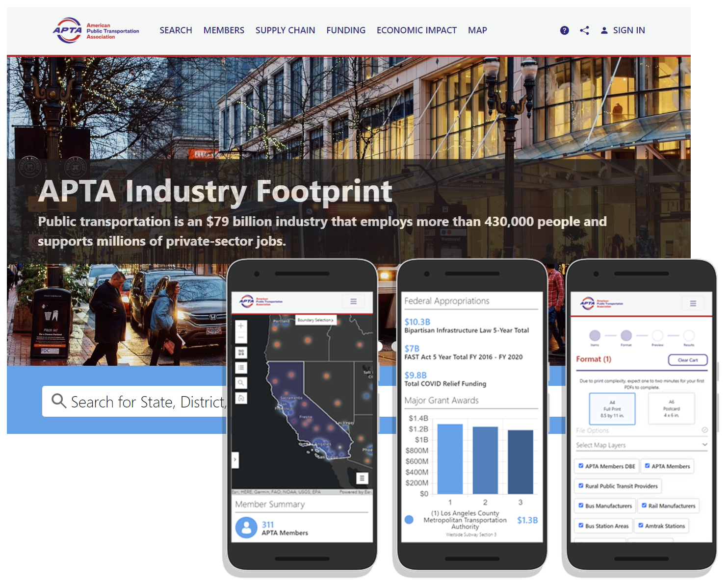Toggle Bus Station Areas checkbox

coord(581,526)
